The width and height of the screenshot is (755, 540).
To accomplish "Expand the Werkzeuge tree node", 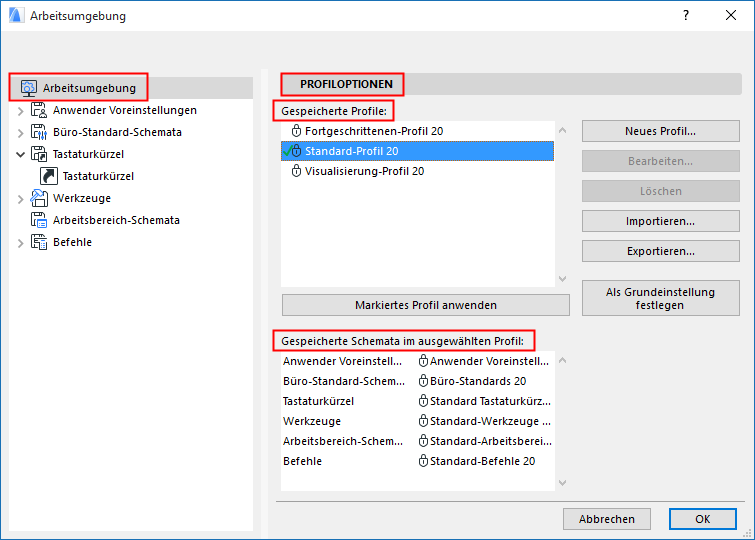I will (x=20, y=198).
